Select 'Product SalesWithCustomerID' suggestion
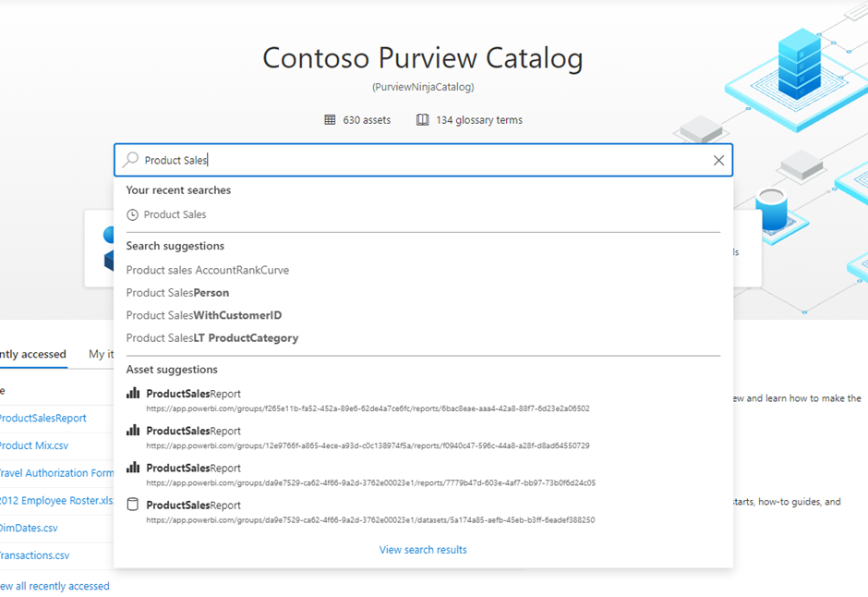868x597 pixels. (204, 315)
